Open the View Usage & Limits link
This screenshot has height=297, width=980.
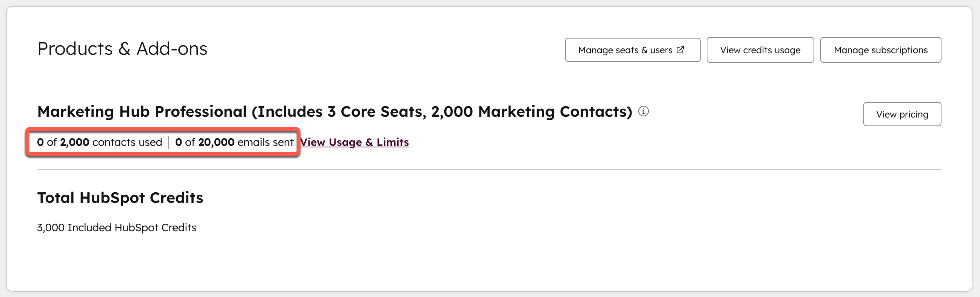coord(354,142)
